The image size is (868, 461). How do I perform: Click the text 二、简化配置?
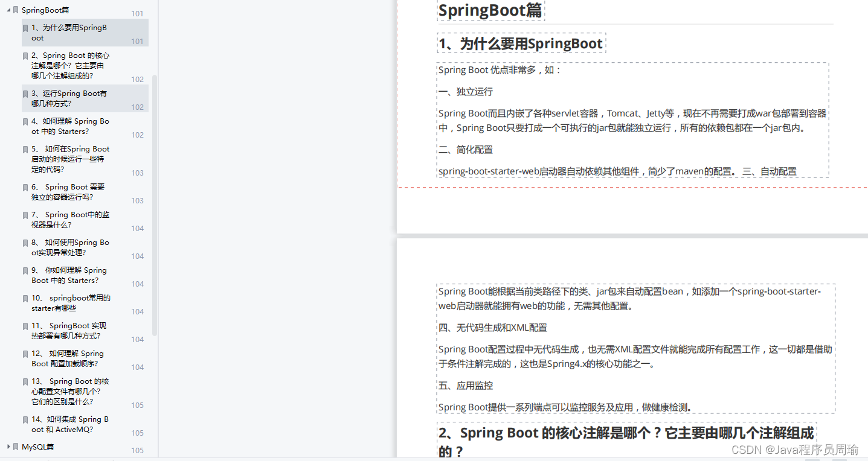point(466,150)
